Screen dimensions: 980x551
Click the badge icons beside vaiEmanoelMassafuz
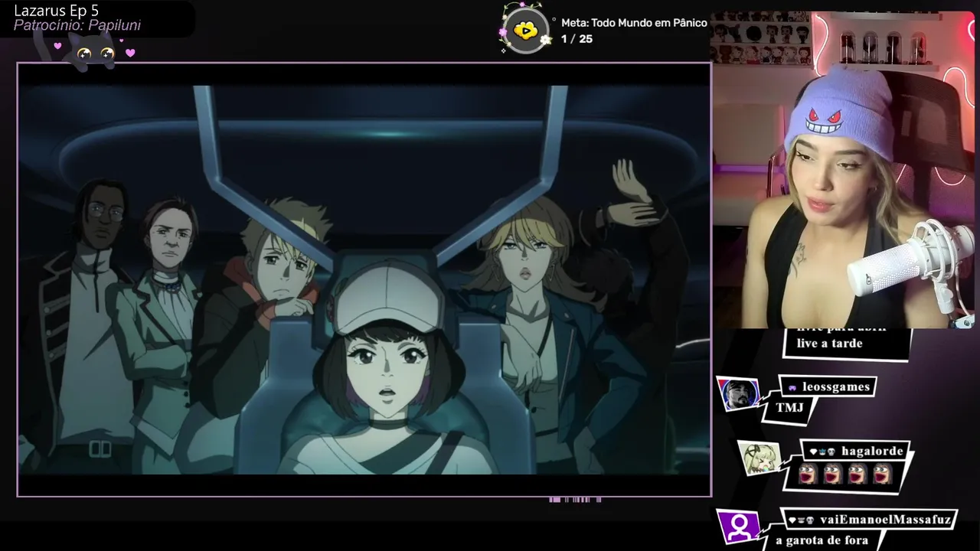coord(801,520)
